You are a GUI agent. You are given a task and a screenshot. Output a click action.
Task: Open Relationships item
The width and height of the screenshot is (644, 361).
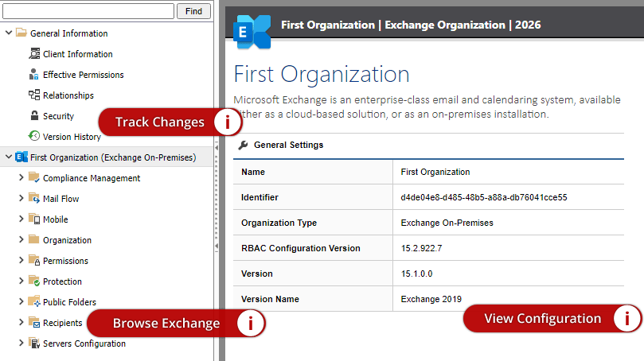(68, 95)
